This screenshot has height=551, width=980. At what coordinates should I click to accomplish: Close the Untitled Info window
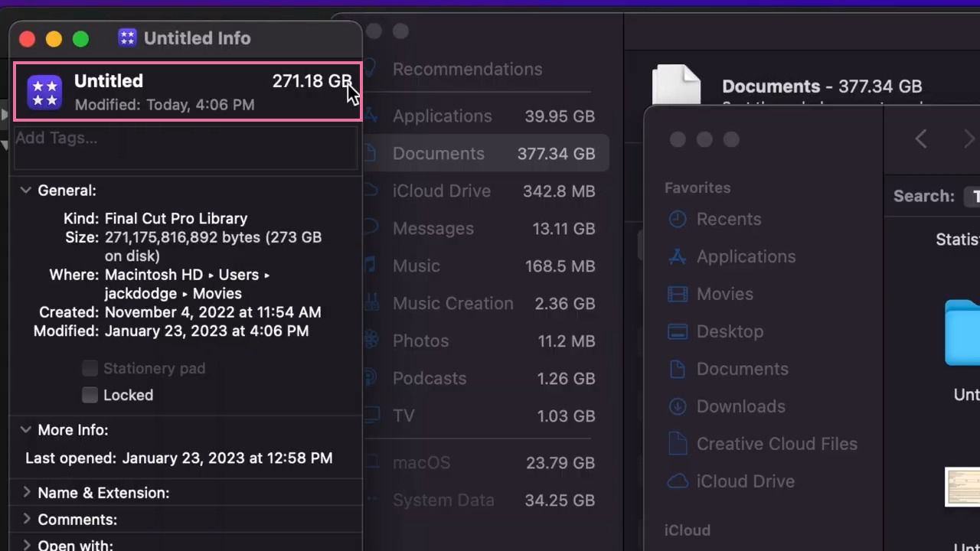tap(27, 38)
